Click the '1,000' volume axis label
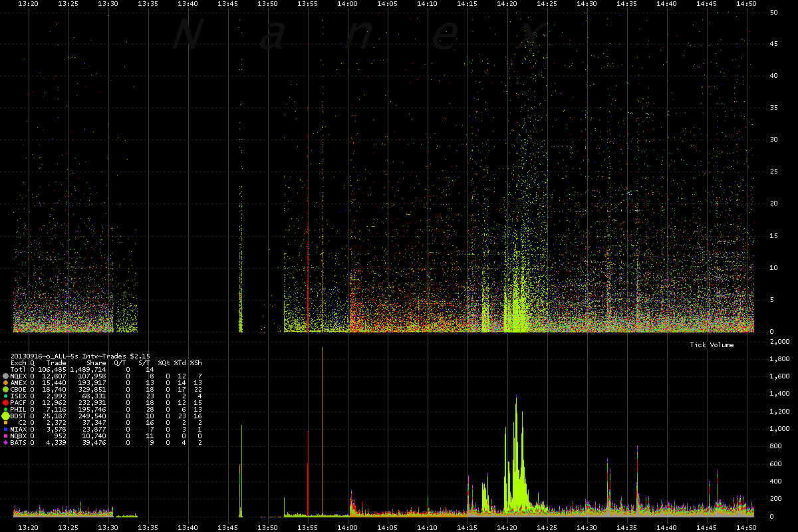 [x=779, y=429]
